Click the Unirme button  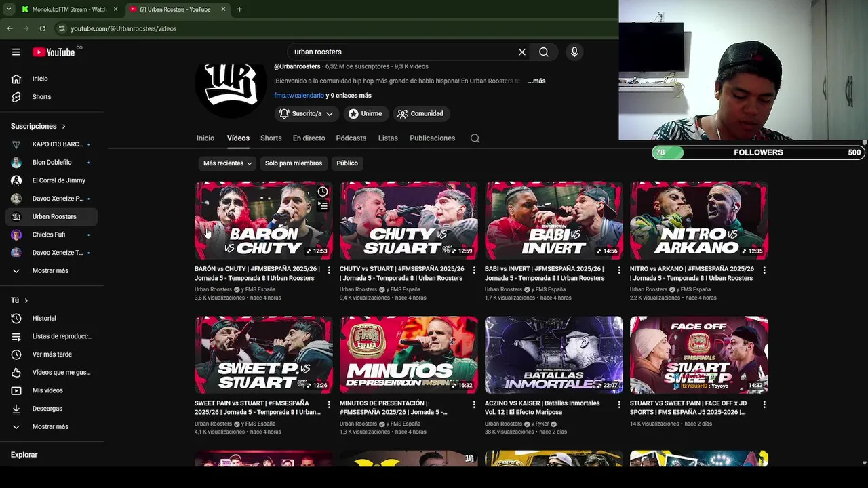tap(366, 114)
